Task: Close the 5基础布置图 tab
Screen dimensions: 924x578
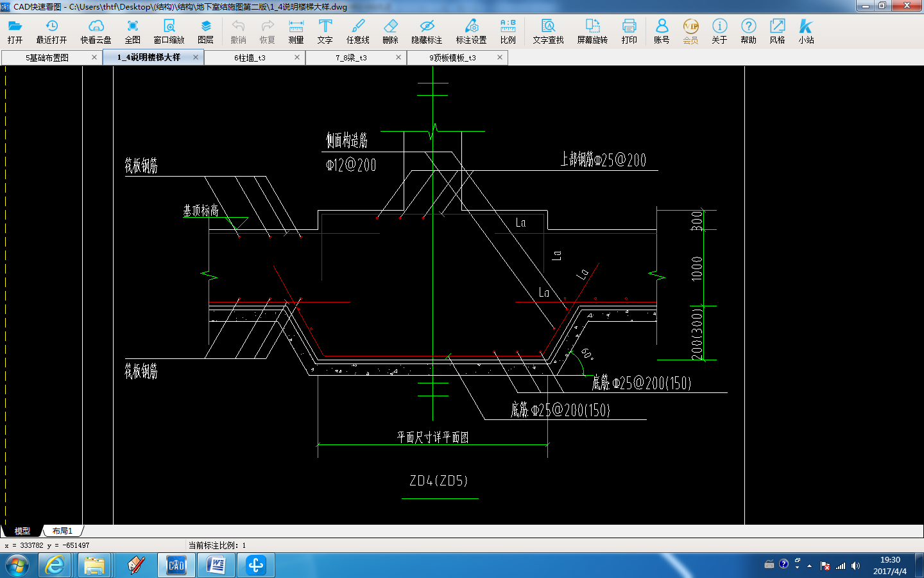Action: [94, 57]
